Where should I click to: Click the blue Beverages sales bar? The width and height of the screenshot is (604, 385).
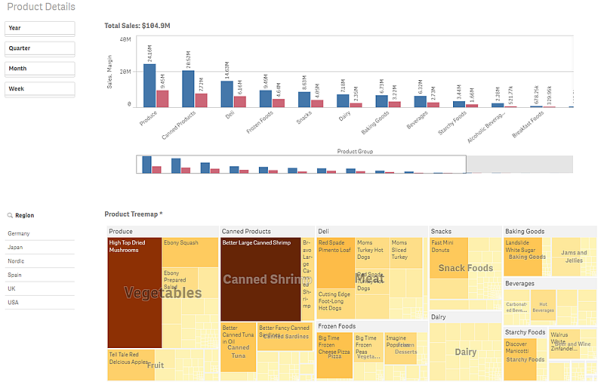[420, 101]
